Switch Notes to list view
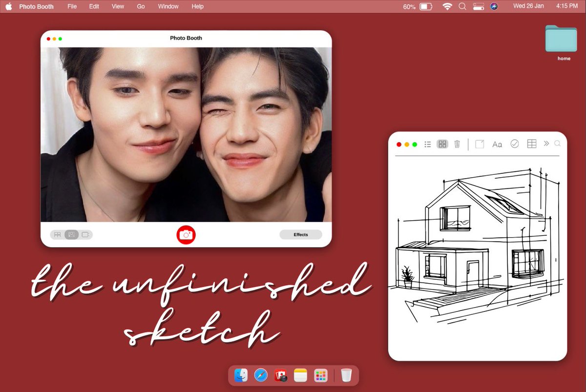Viewport: 586px width, 392px height. (x=428, y=144)
